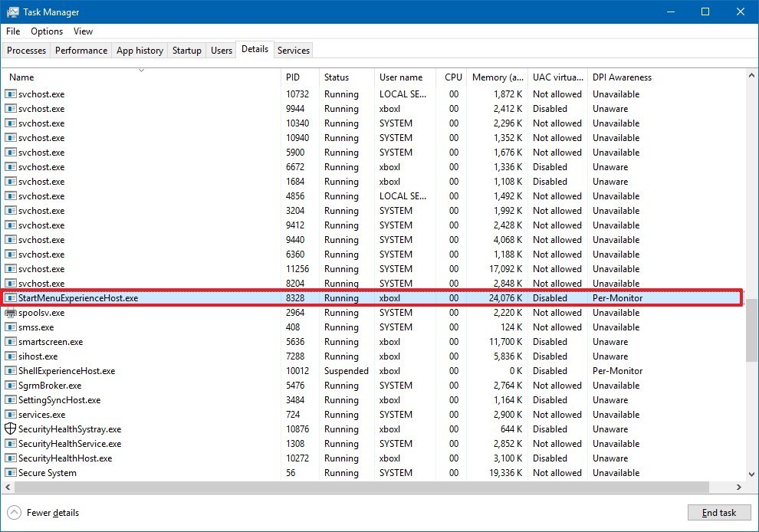
Task: Collapse view with Fewer details arrow
Action: coord(15,512)
